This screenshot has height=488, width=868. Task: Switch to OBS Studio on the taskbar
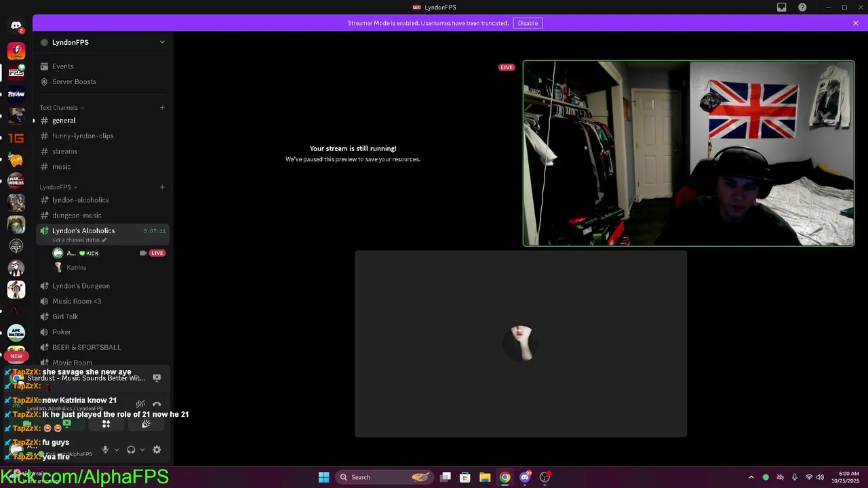point(545,477)
